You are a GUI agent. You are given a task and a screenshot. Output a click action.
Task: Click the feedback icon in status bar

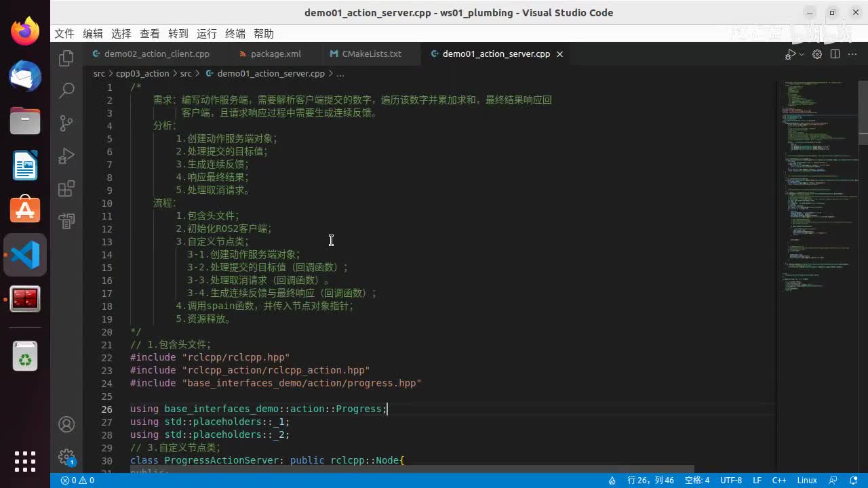(833, 481)
